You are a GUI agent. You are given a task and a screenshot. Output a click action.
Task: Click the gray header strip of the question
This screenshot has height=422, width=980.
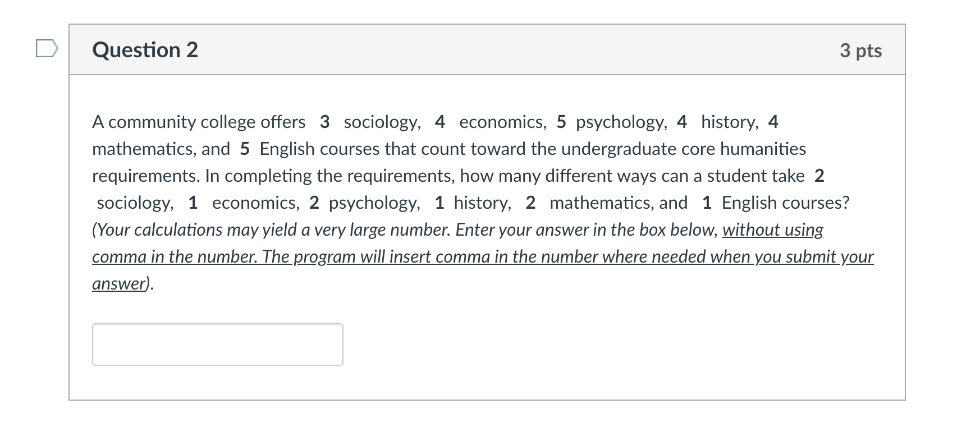tap(487, 49)
